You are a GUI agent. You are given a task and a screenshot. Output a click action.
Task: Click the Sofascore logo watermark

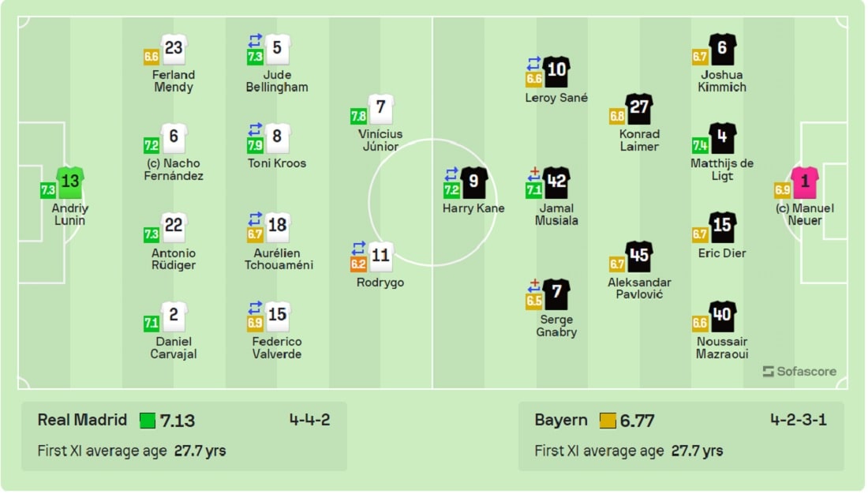point(799,372)
